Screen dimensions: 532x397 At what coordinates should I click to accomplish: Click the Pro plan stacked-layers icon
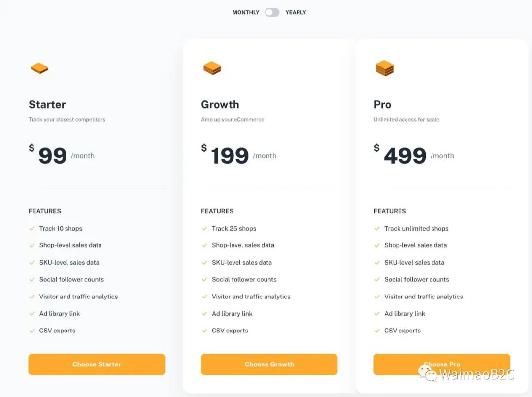click(385, 68)
